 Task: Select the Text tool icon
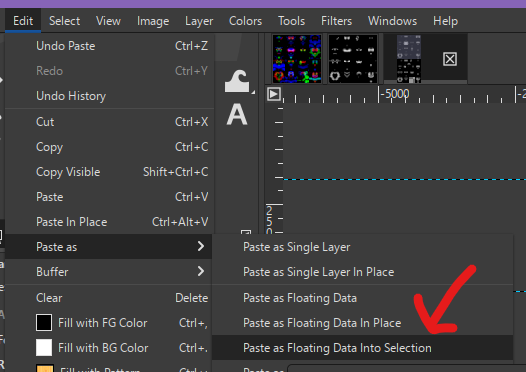click(x=237, y=114)
